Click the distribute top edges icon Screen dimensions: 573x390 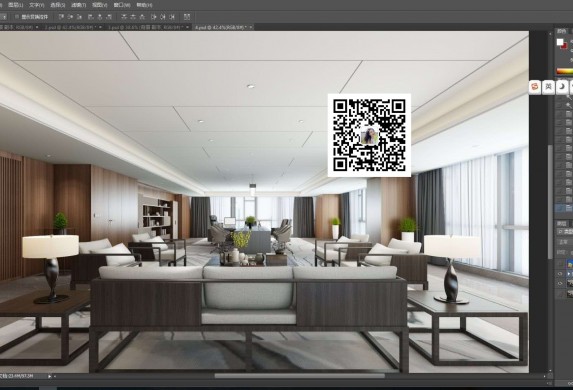point(124,17)
